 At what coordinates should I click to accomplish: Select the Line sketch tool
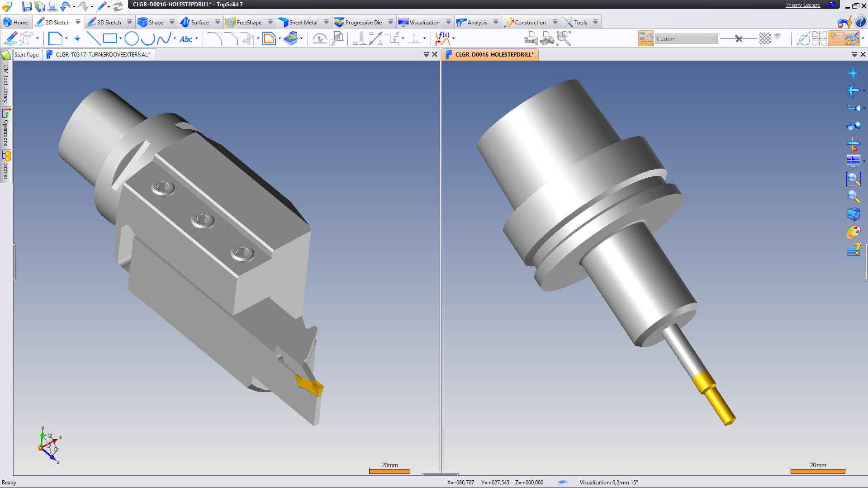point(93,39)
